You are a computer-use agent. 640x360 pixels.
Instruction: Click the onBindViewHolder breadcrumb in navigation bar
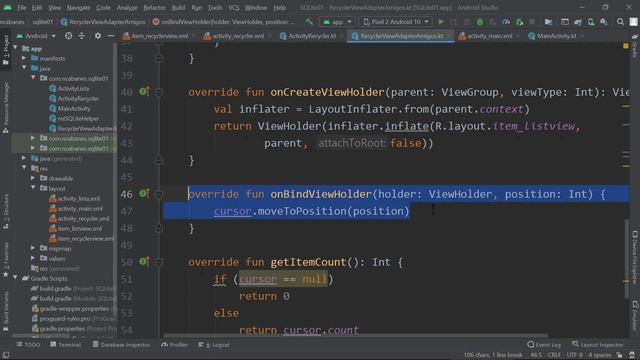coord(224,22)
